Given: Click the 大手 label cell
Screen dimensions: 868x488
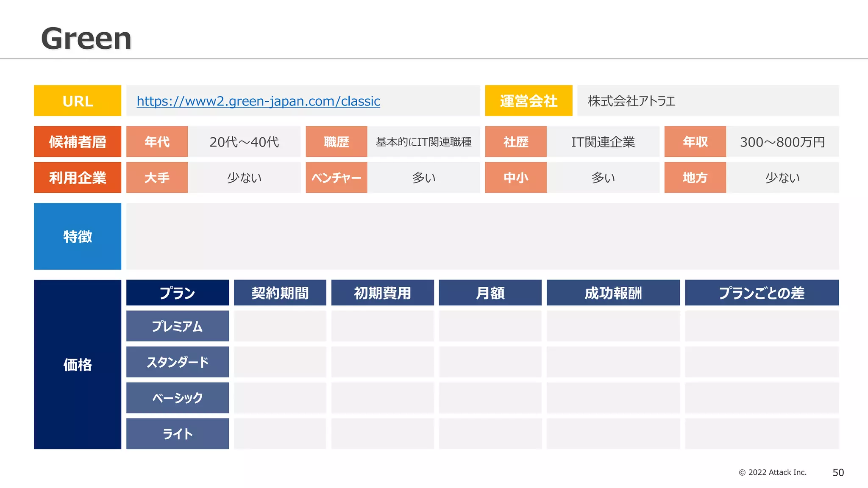Looking at the screenshot, I should [x=157, y=177].
